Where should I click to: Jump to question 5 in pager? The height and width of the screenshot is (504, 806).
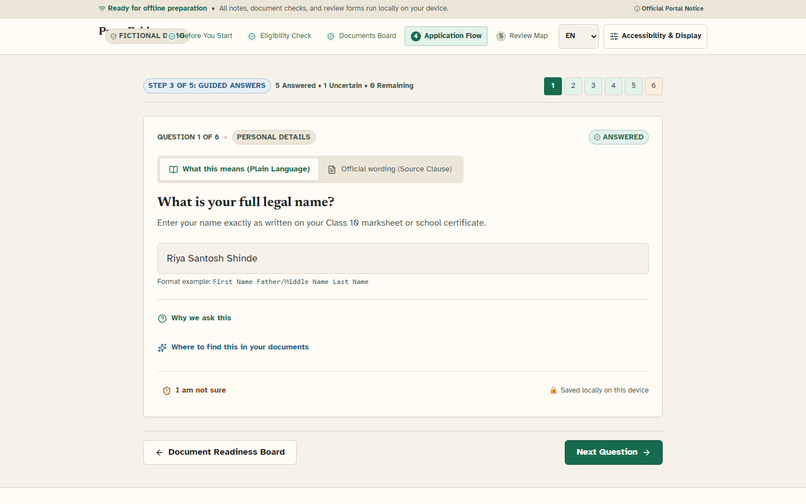tap(633, 86)
